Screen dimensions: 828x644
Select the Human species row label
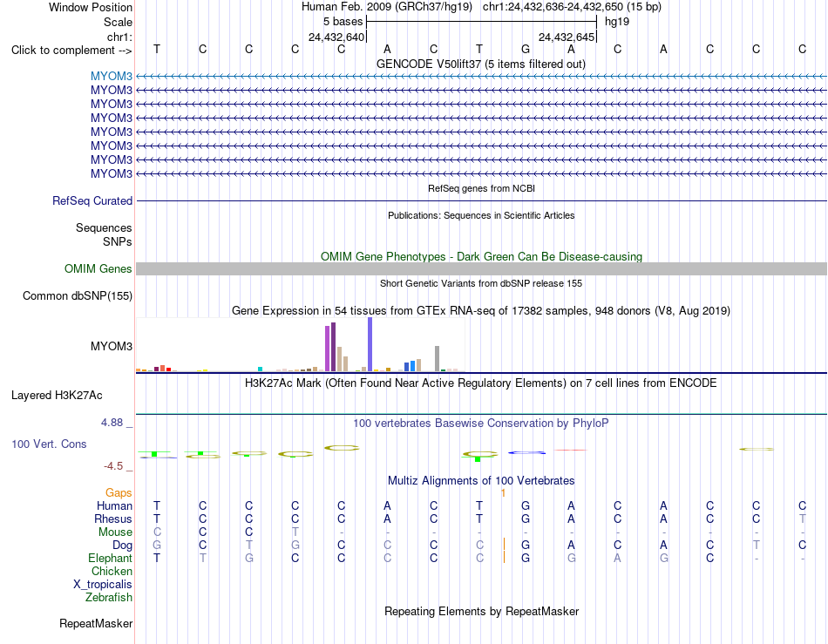pyautogui.click(x=114, y=506)
